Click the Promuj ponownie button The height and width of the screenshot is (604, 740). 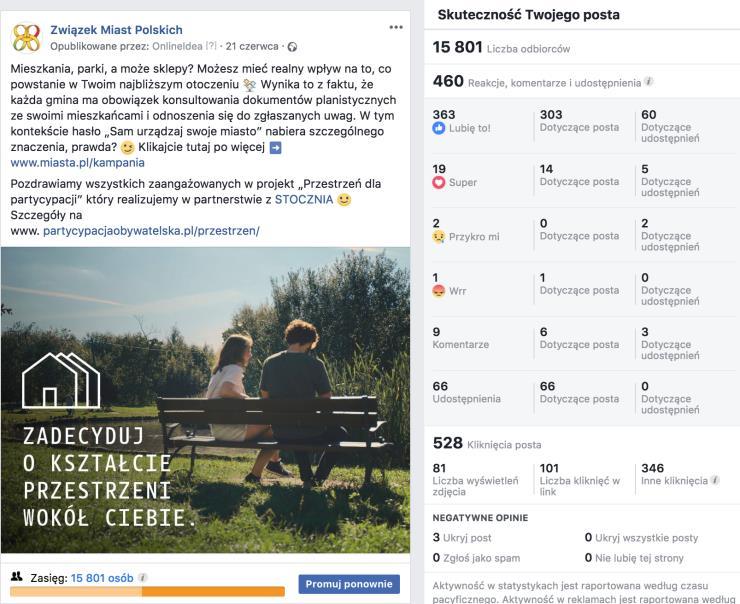349,584
